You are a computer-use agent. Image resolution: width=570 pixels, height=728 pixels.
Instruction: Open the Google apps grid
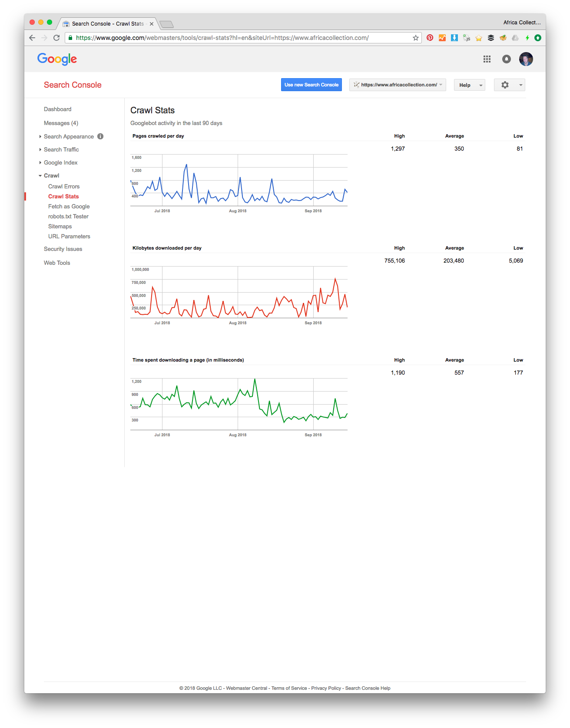(487, 59)
